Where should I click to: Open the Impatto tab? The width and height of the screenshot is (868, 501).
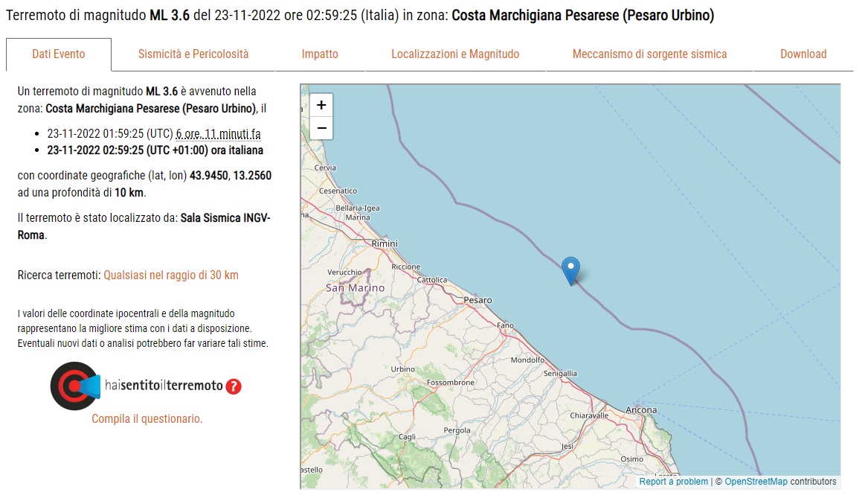[x=320, y=54]
